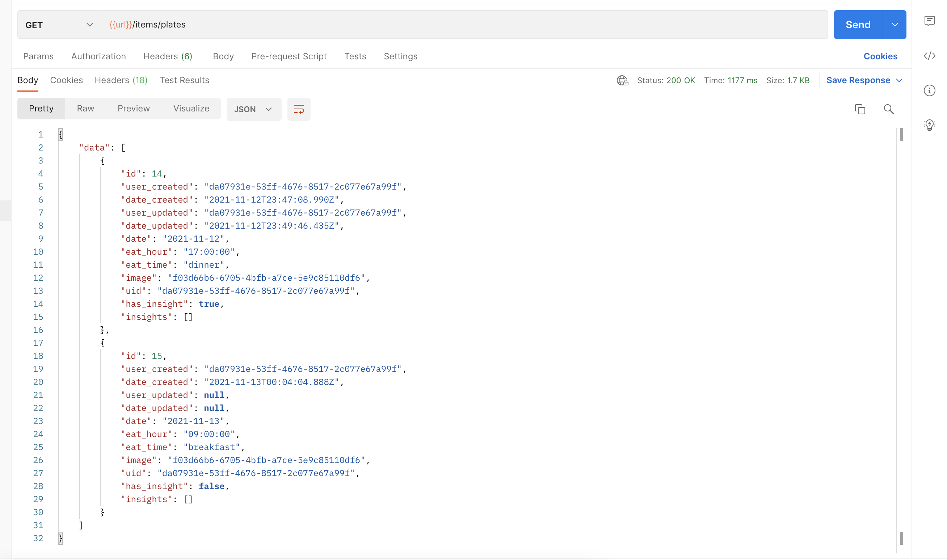Viewport: 947px width, 560px height.
Task: Click the "eat_time": "breakfast" line
Action: [183, 447]
